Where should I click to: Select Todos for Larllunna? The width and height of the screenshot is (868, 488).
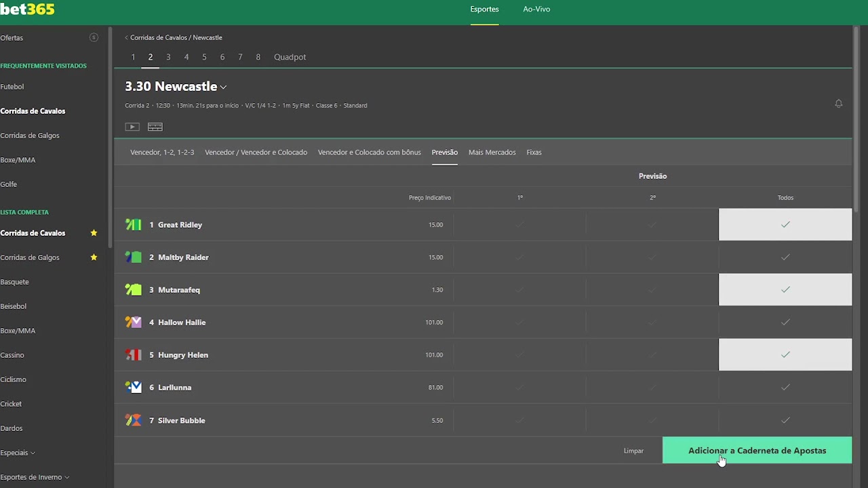tap(785, 388)
